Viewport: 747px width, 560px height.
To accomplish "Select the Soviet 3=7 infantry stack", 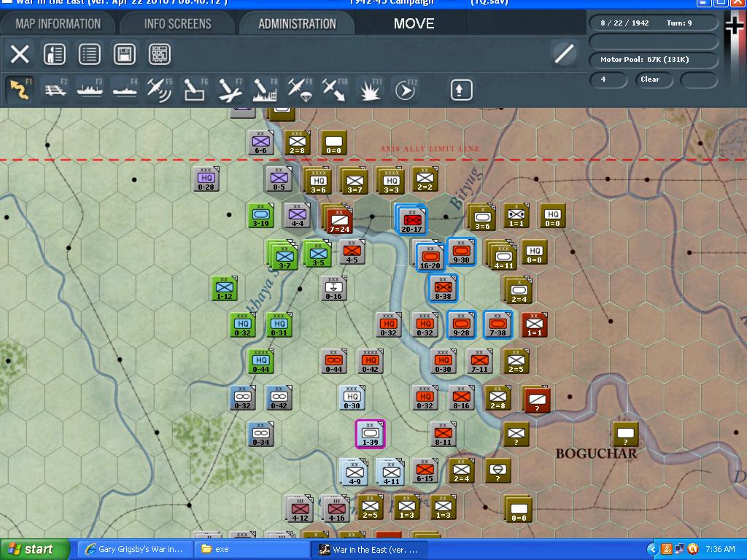I will pyautogui.click(x=354, y=180).
